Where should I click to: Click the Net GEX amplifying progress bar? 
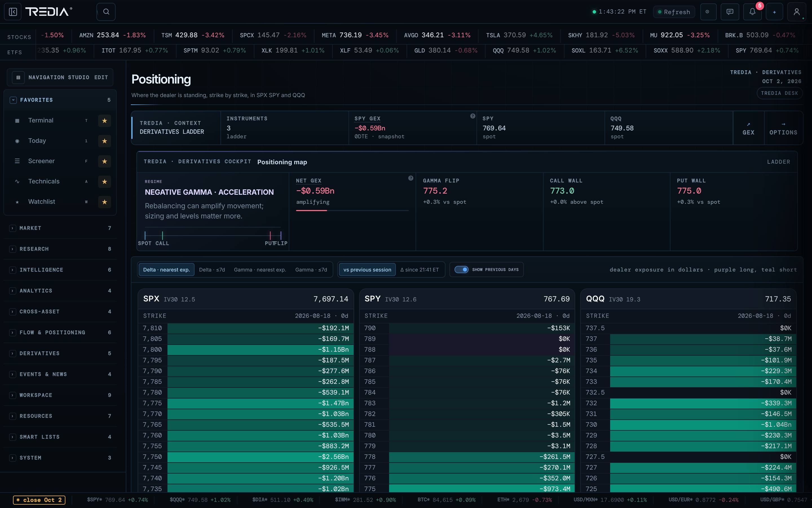click(352, 210)
